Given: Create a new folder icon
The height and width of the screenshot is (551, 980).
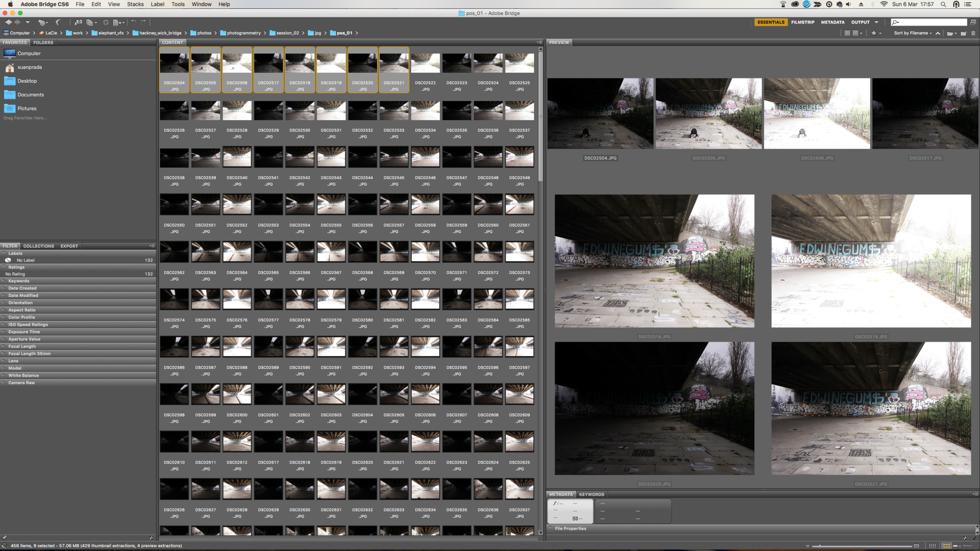Looking at the screenshot, I should (x=964, y=33).
